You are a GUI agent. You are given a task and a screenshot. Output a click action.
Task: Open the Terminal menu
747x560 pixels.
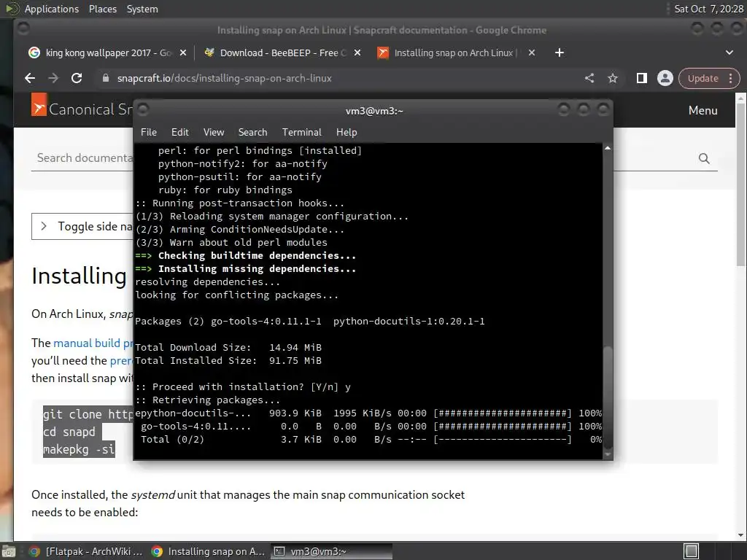(x=301, y=133)
